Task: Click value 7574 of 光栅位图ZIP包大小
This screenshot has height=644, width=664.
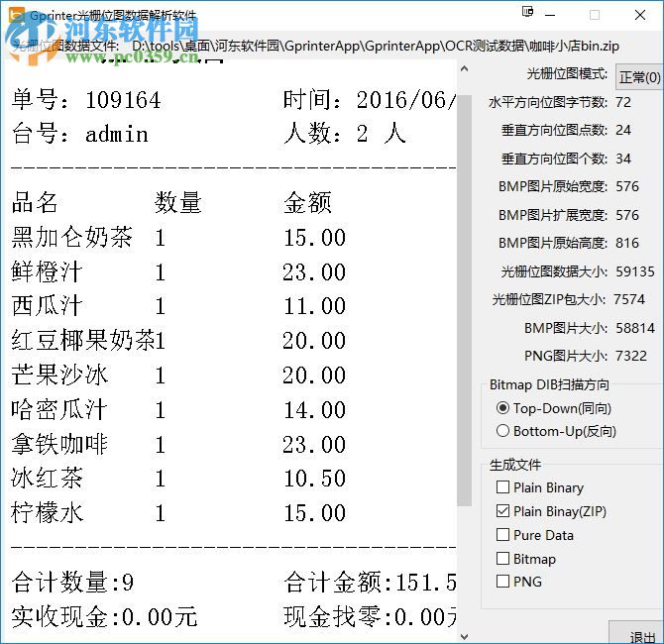Action: point(629,299)
